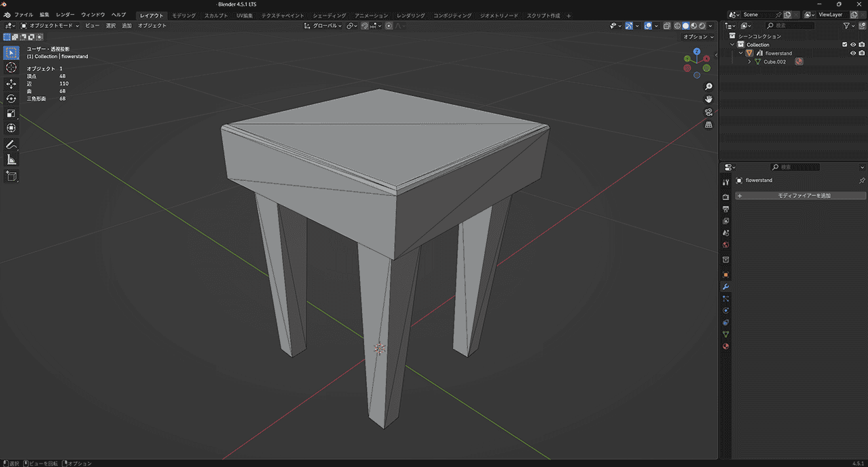This screenshot has width=868, height=467.
Task: Open the オブジェクトモード mode dropdown
Action: 50,26
